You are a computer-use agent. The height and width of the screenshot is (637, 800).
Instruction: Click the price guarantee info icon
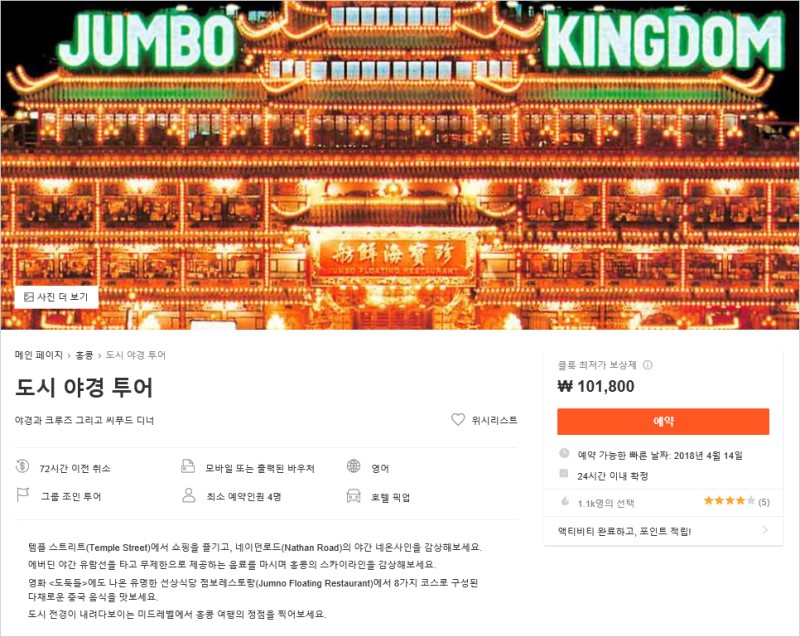click(647, 365)
